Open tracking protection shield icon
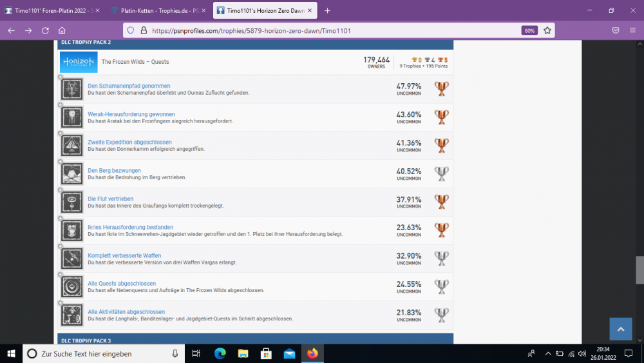This screenshot has width=644, height=363. pos(130,30)
